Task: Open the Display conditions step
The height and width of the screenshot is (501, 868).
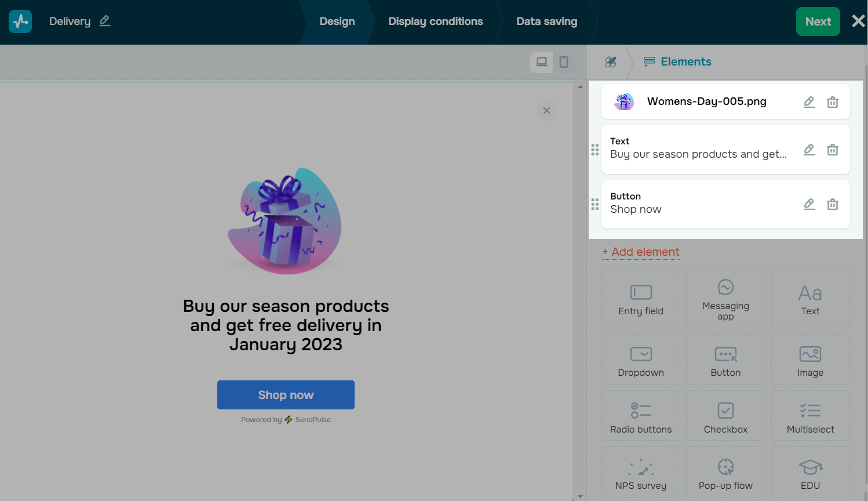Action: pos(435,21)
